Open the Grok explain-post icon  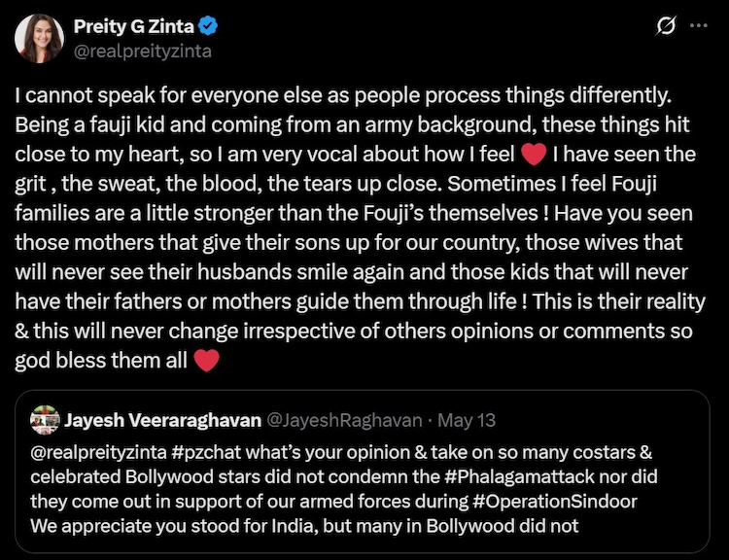[x=666, y=25]
